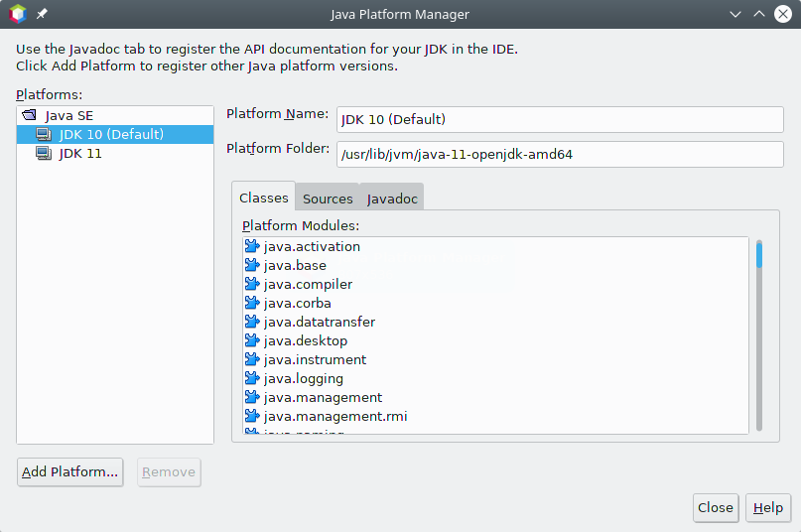The width and height of the screenshot is (801, 532).
Task: Click the java.instrument module icon
Action: (252, 359)
